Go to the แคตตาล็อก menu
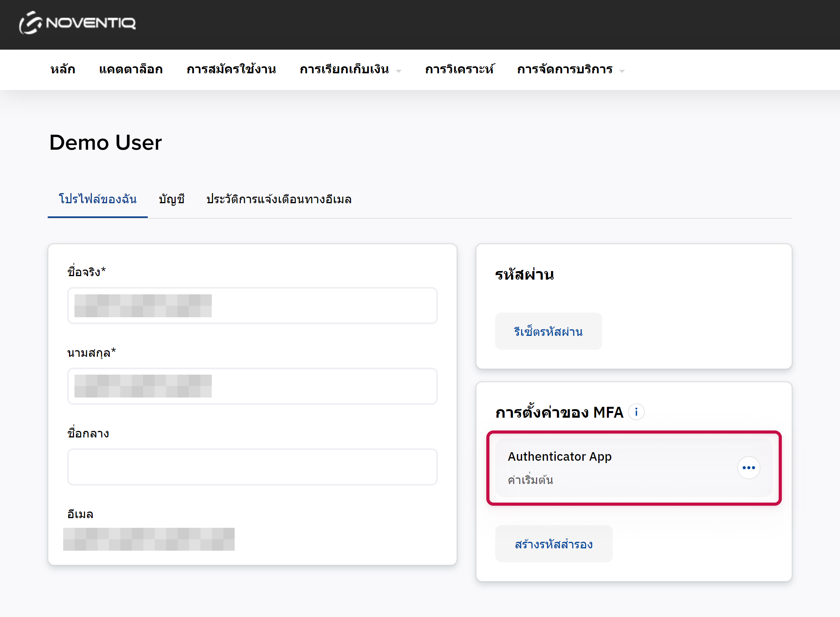 tap(131, 69)
